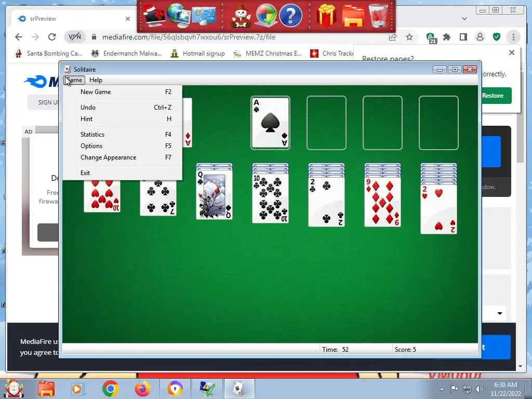Image resolution: width=532 pixels, height=399 pixels.
Task: Open the Chrome profile avatar
Action: [480, 37]
